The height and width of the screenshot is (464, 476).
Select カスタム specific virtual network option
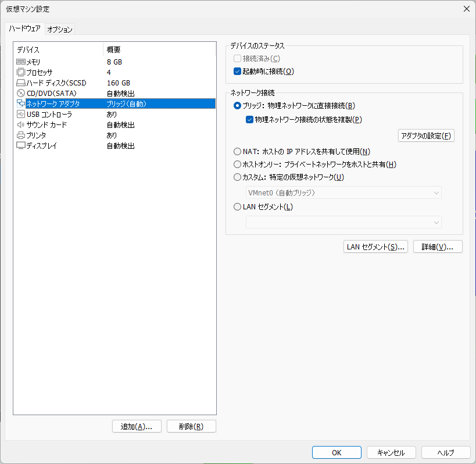[x=237, y=177]
